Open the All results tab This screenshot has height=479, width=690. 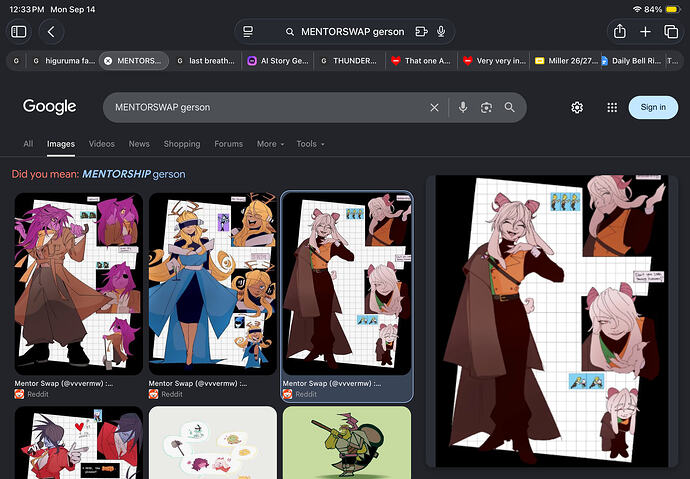click(x=28, y=144)
